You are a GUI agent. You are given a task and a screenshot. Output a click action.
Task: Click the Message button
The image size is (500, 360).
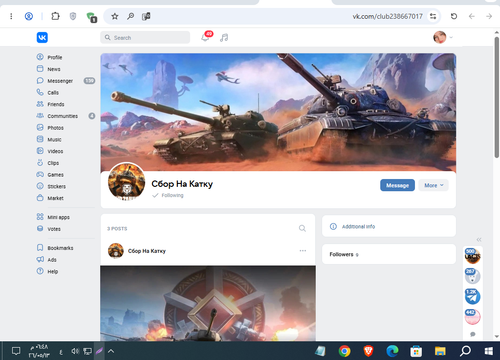pos(397,185)
